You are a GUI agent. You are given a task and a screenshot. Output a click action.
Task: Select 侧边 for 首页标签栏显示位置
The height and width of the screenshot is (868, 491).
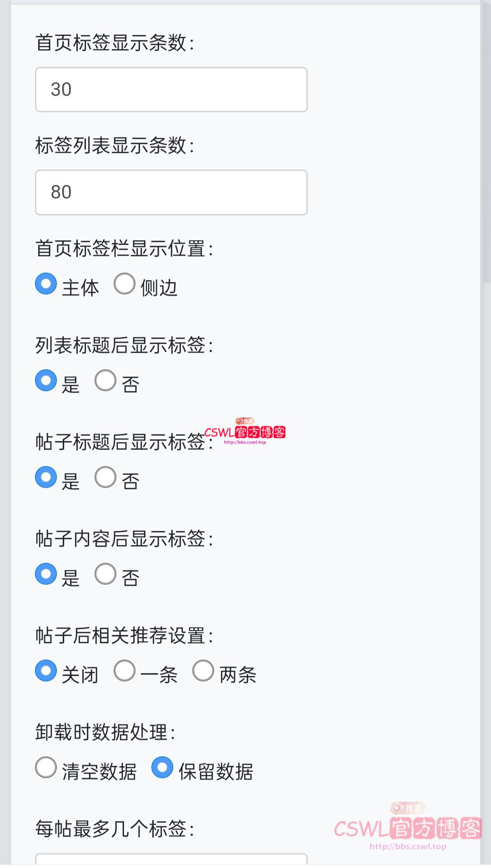[125, 284]
